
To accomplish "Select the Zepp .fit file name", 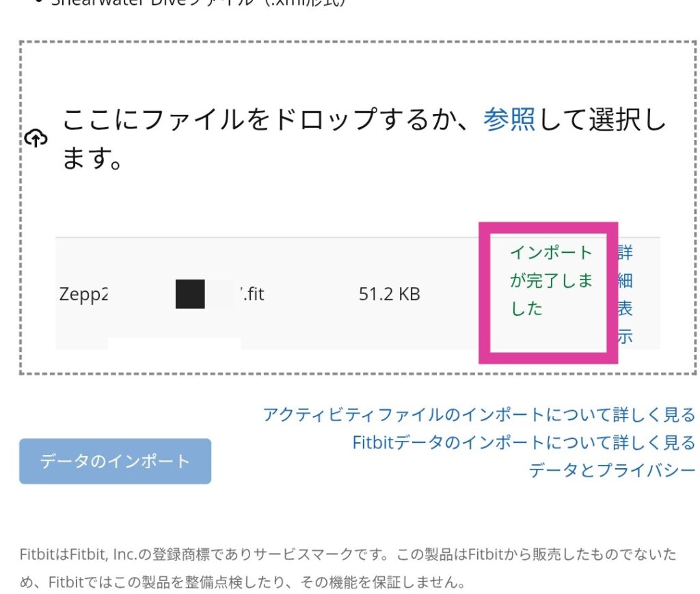I will point(161,294).
